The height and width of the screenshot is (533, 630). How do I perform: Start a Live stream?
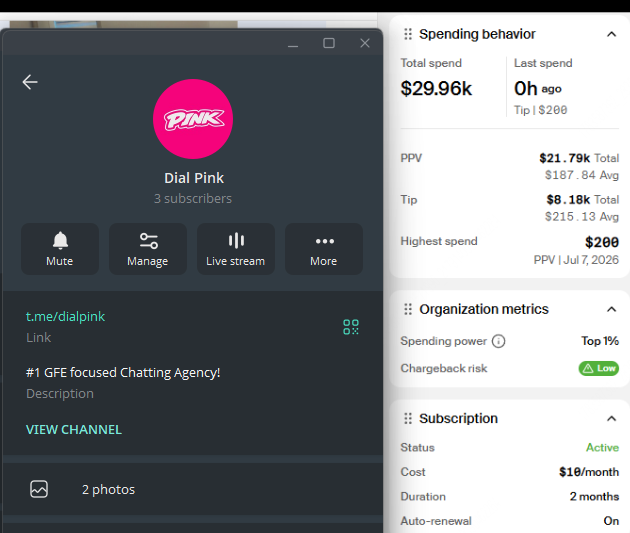click(x=236, y=249)
